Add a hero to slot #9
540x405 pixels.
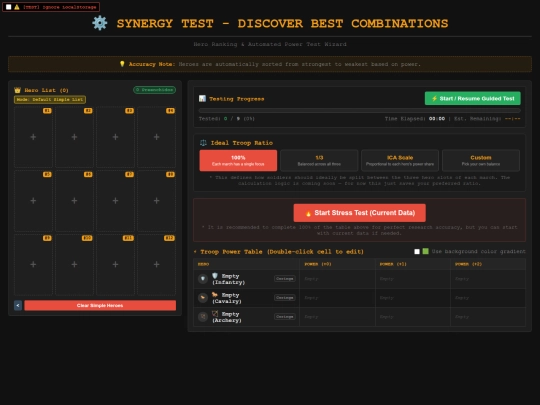[x=33, y=264]
